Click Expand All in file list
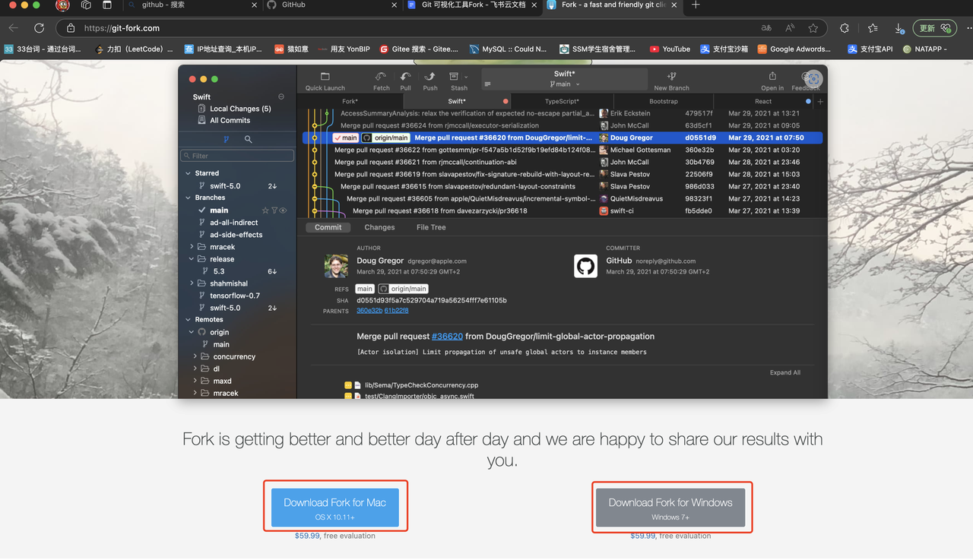This screenshot has height=560, width=973. pos(785,372)
